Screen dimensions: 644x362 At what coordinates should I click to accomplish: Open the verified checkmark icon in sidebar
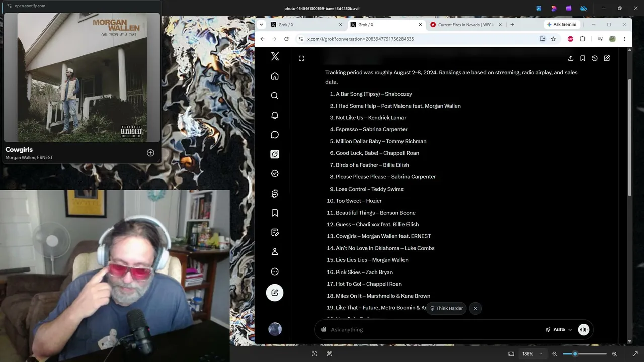point(275,173)
